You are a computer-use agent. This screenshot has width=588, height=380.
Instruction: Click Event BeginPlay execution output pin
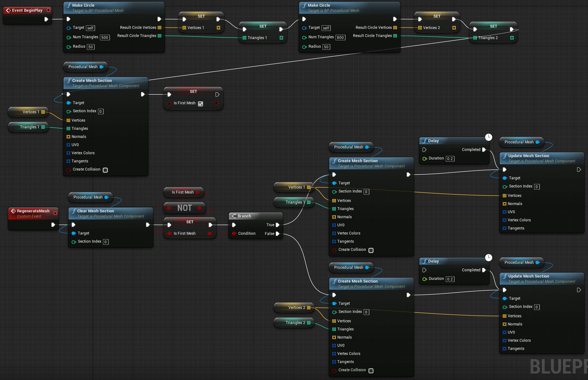pos(46,19)
